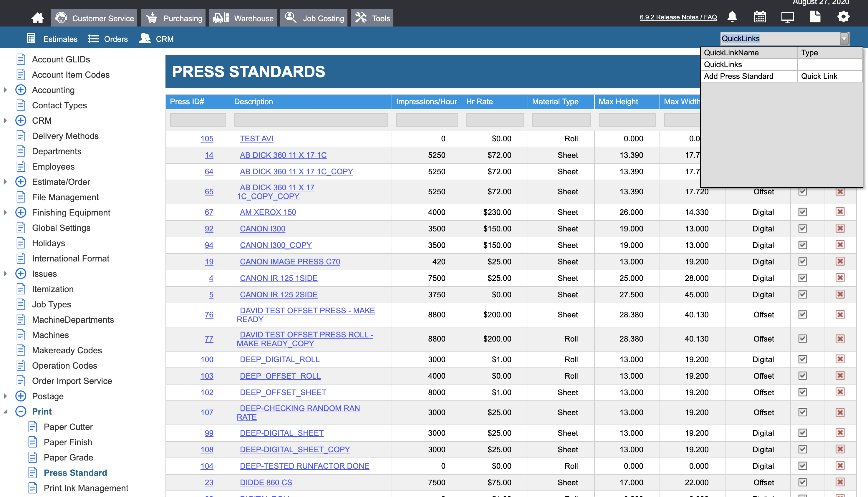The height and width of the screenshot is (497, 868).
Task: Switch to Orders submenu
Action: (x=108, y=39)
